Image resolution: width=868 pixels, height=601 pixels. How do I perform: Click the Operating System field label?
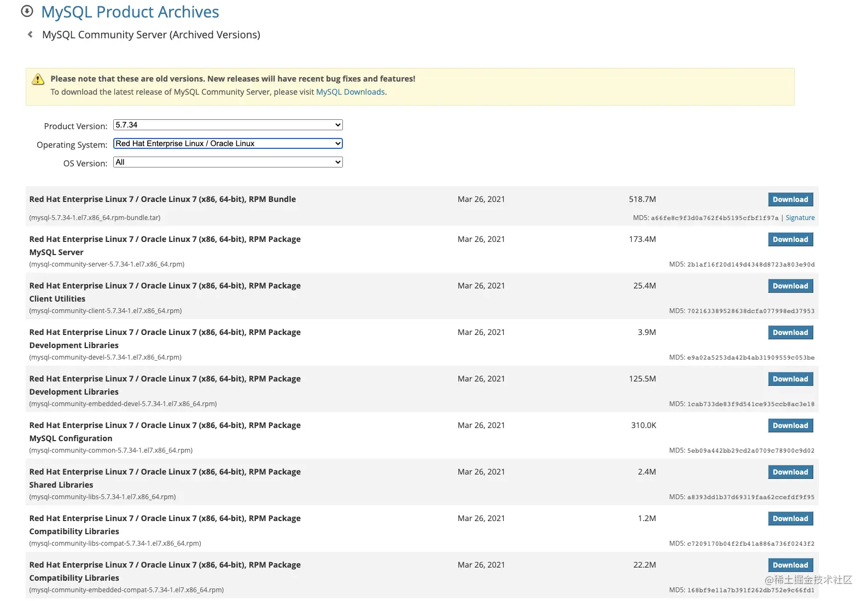click(72, 145)
